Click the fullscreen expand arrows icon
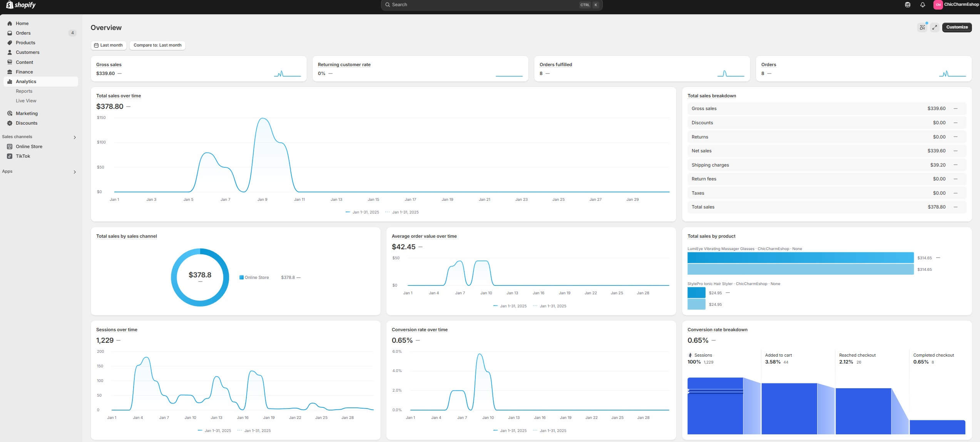 tap(934, 27)
